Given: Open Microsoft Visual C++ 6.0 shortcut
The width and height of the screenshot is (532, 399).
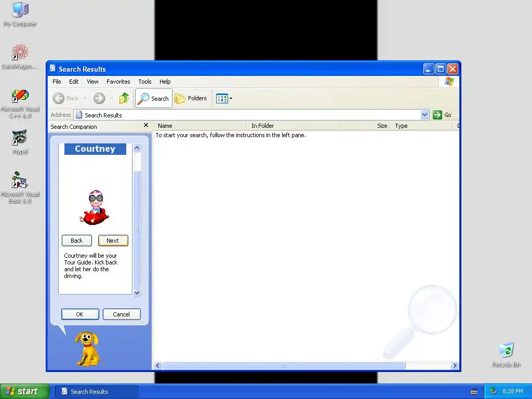Looking at the screenshot, I should pos(20,103).
